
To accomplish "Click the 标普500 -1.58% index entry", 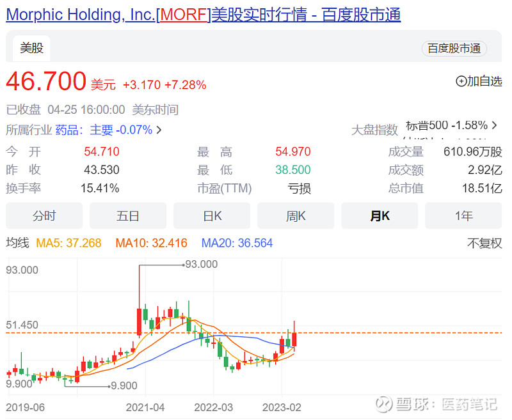I will 447,125.
